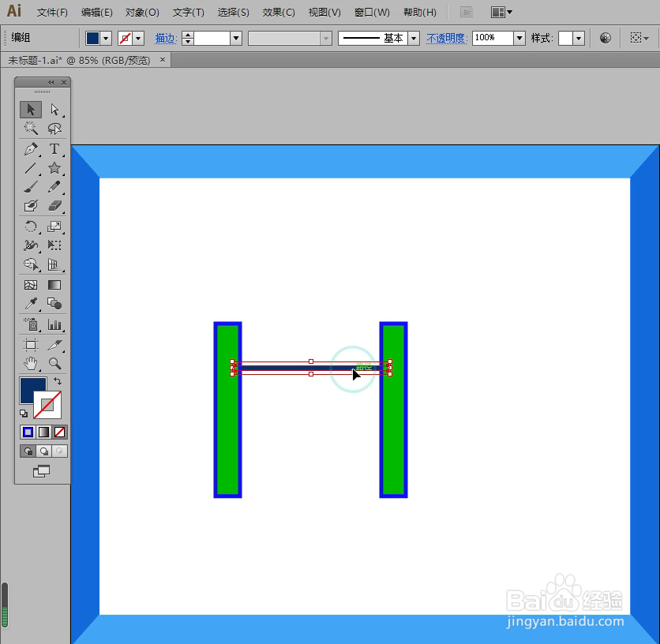Select the Rotate tool
The height and width of the screenshot is (644, 660).
[31, 227]
